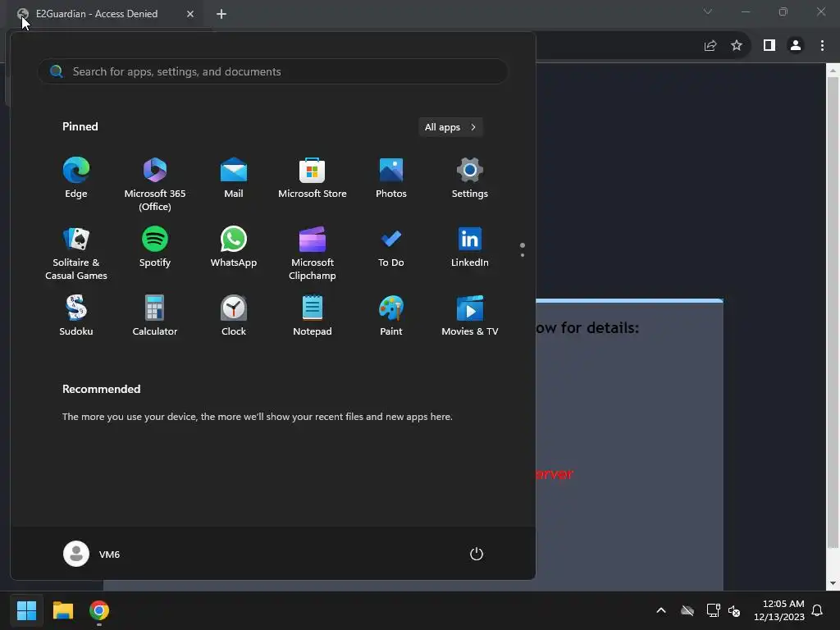The height and width of the screenshot is (630, 840).
Task: Open Chrome tab search dropdown
Action: [x=708, y=11]
